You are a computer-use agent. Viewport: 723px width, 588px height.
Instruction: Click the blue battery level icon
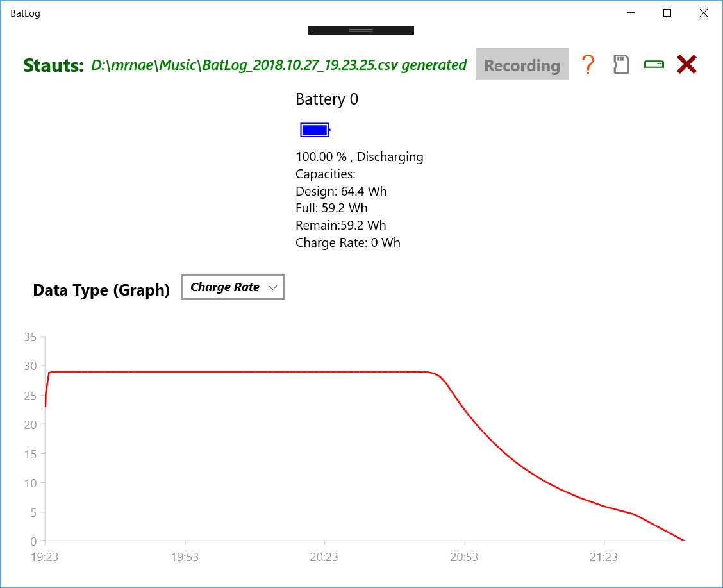[315, 130]
